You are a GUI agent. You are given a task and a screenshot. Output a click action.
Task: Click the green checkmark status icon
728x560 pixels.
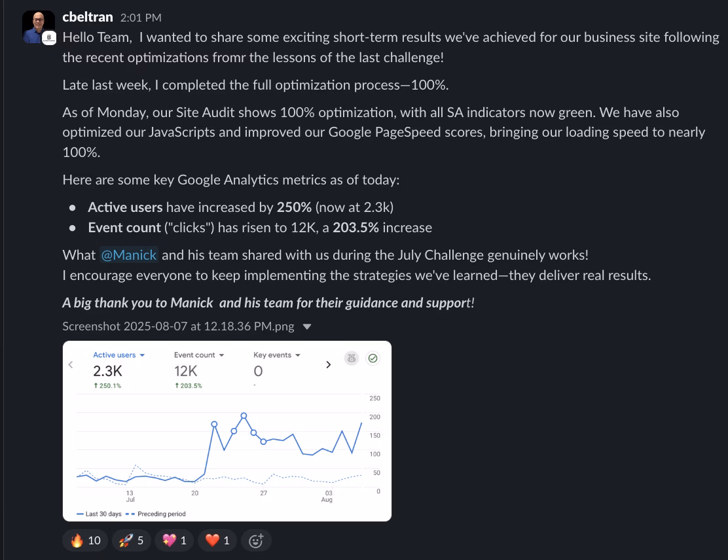click(x=373, y=358)
